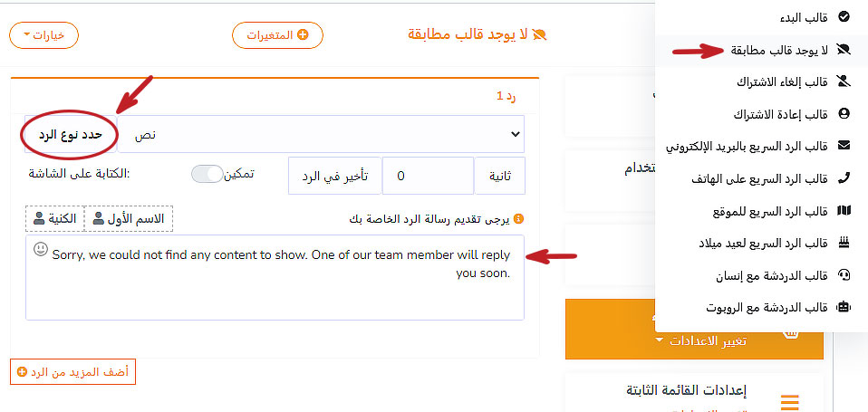Click the headset icon for chat with human template
The width and height of the screenshot is (868, 412).
click(x=844, y=274)
